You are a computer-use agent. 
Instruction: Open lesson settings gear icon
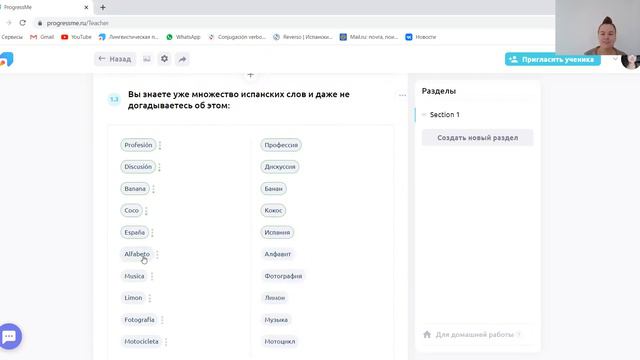(x=164, y=59)
